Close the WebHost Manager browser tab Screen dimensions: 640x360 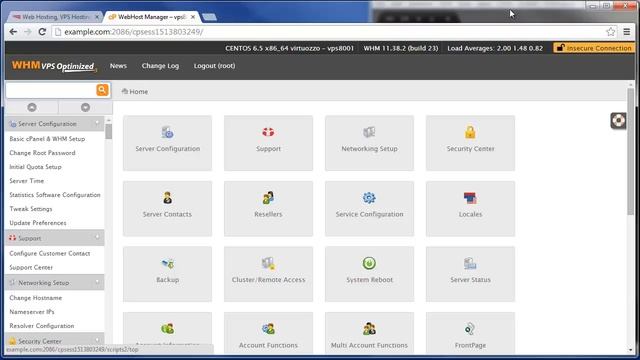coord(193,17)
